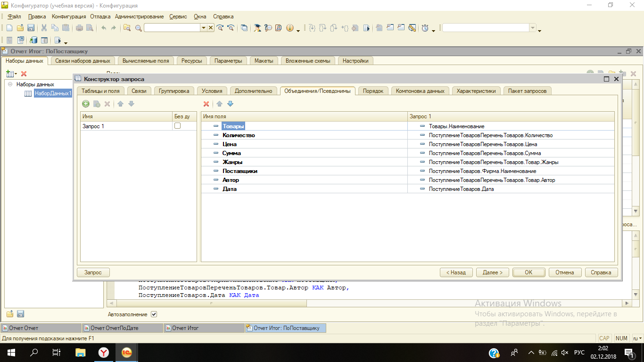Select the 'Автор' field alias row

pos(304,180)
